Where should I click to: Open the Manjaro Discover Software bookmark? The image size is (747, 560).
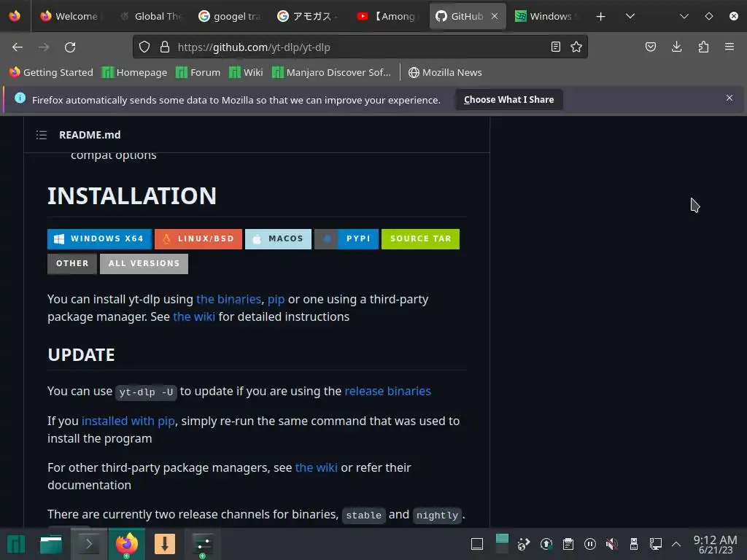pyautogui.click(x=332, y=72)
